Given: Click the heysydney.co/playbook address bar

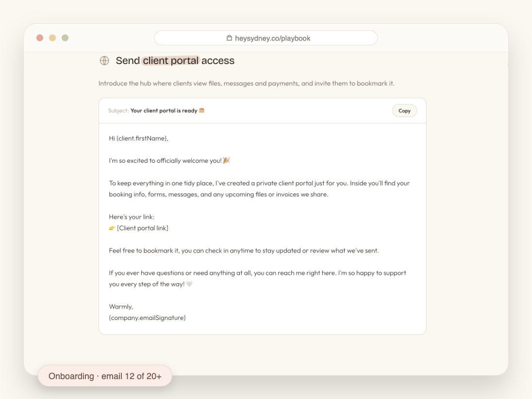Looking at the screenshot, I should click(266, 38).
